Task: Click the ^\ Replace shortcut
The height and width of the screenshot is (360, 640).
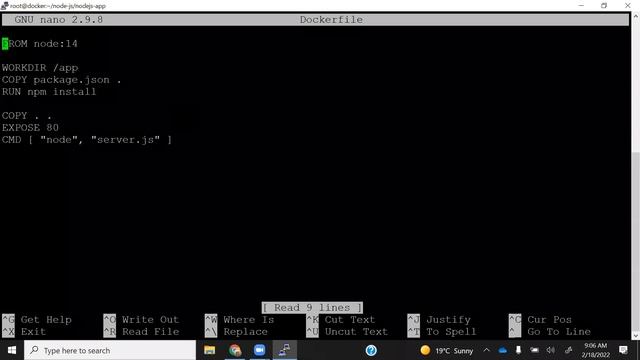Action: 236,331
